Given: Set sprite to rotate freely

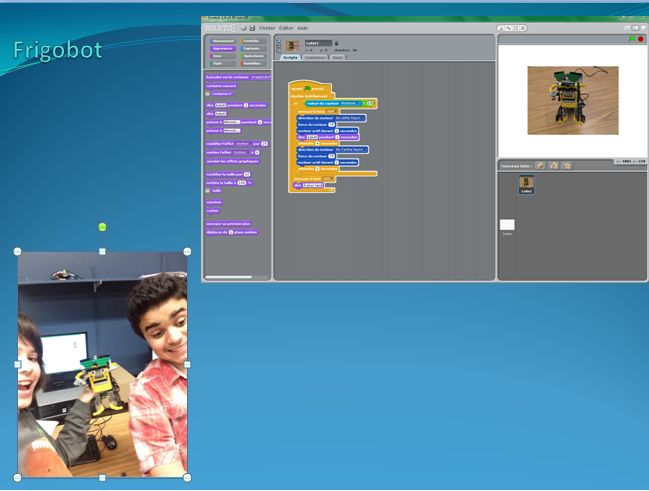Looking at the screenshot, I should click(278, 41).
